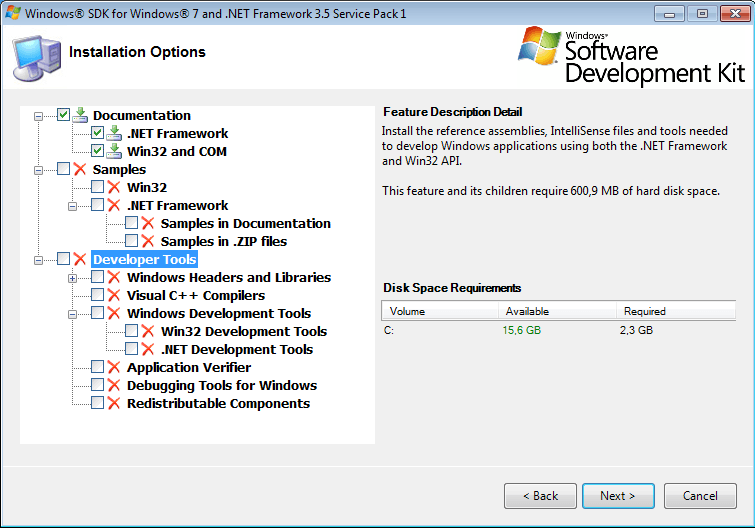Collapse the Windows Development Tools node
The height and width of the screenshot is (528, 755).
(73, 314)
